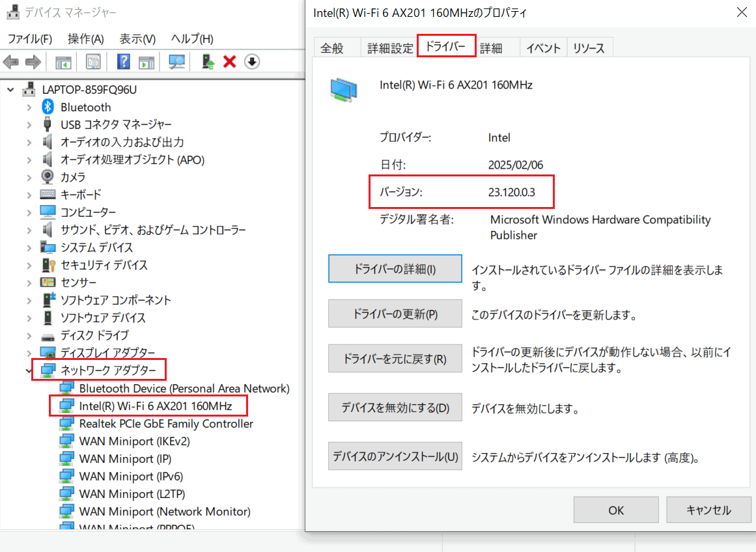Viewport: 756px width, 552px height.
Task: Switch to the イベント tab
Action: pyautogui.click(x=543, y=48)
